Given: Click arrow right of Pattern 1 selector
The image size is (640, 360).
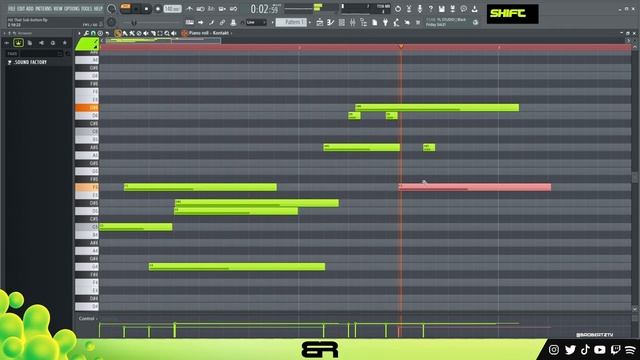Looking at the screenshot, I should click(x=309, y=22).
